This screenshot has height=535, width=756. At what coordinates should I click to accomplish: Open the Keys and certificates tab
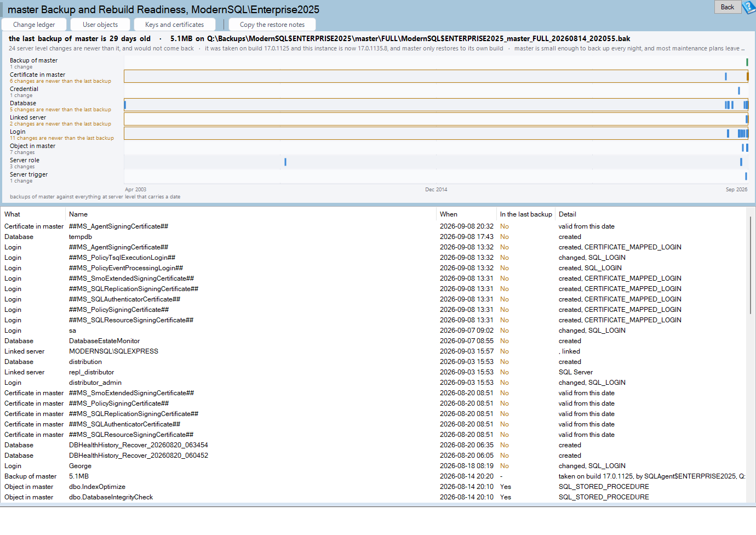click(x=174, y=25)
